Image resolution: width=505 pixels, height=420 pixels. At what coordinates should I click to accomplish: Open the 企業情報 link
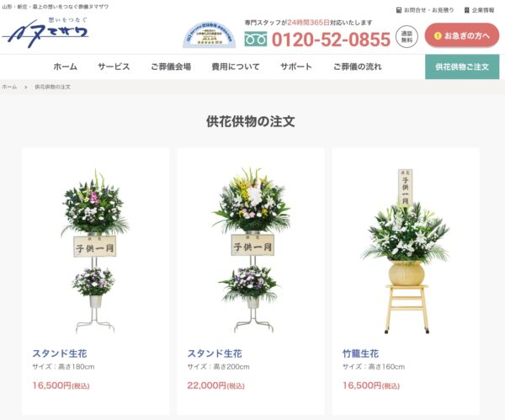[483, 10]
